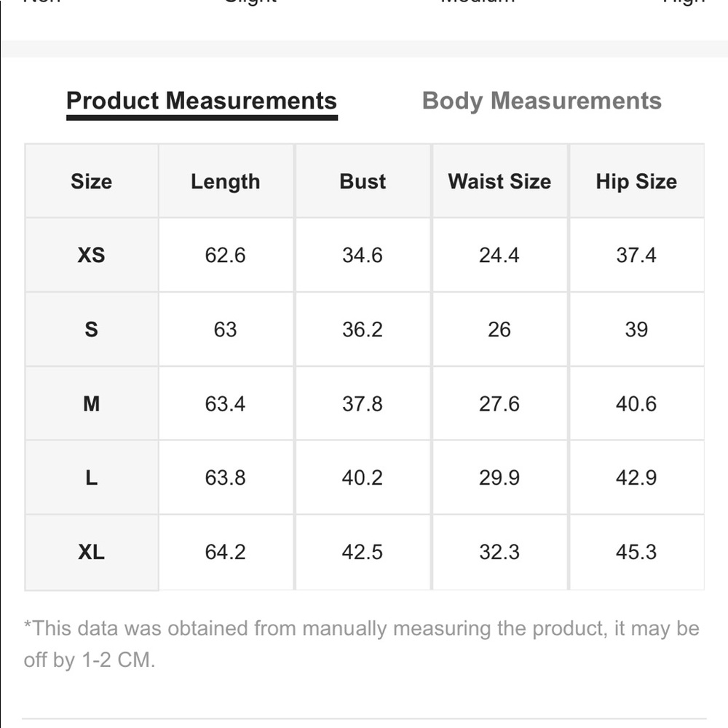Select the L size row label
Image resolution: width=728 pixels, height=728 pixels.
pos(92,478)
